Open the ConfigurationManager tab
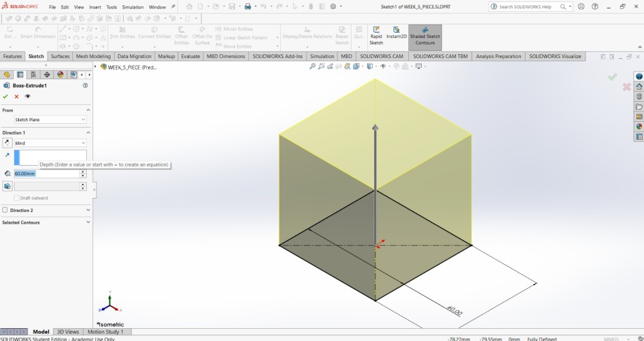The image size is (644, 341). pyautogui.click(x=33, y=74)
